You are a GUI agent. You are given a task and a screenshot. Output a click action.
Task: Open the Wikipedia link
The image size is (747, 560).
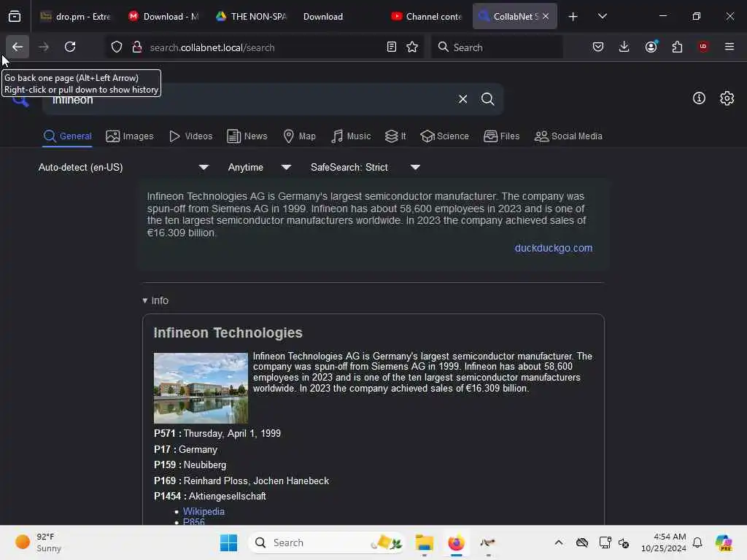coord(204,511)
